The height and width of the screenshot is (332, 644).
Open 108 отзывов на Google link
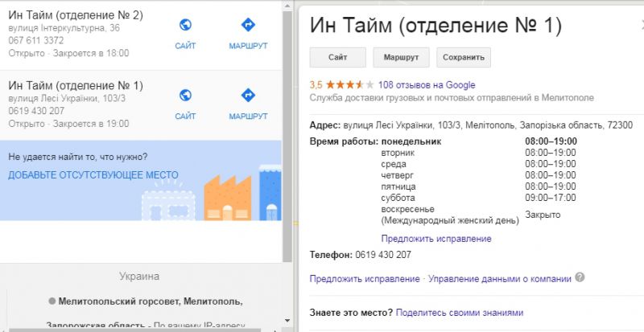click(x=427, y=85)
